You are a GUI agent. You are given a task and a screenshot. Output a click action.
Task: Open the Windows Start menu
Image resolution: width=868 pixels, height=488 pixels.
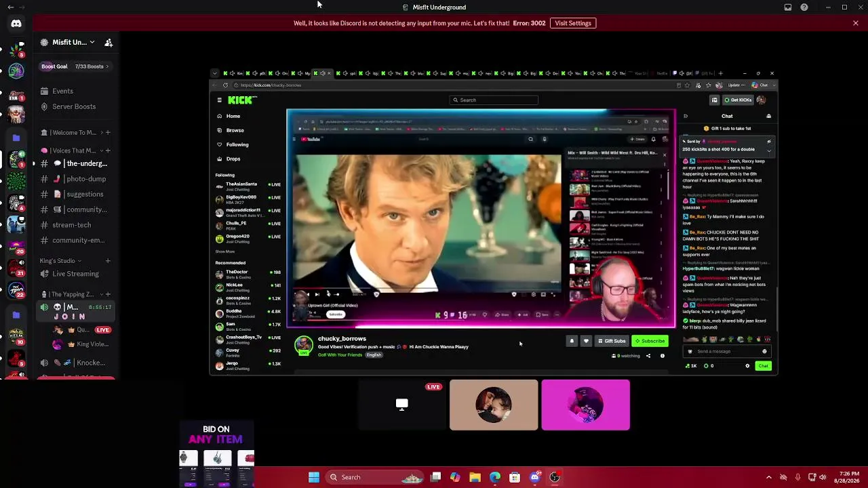pos(314,477)
